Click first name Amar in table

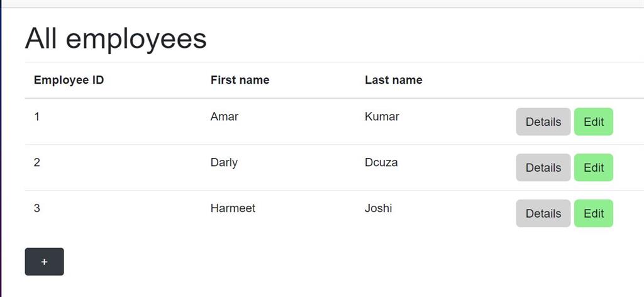pos(225,116)
